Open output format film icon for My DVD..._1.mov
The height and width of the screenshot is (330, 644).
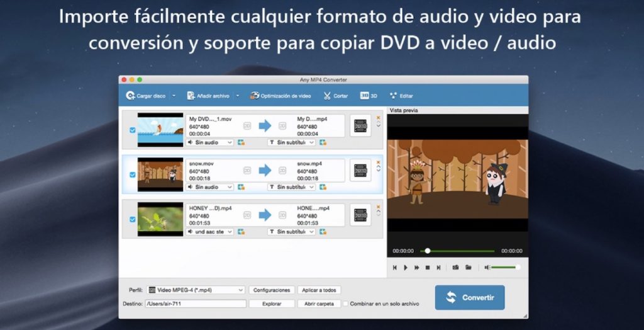tap(360, 125)
